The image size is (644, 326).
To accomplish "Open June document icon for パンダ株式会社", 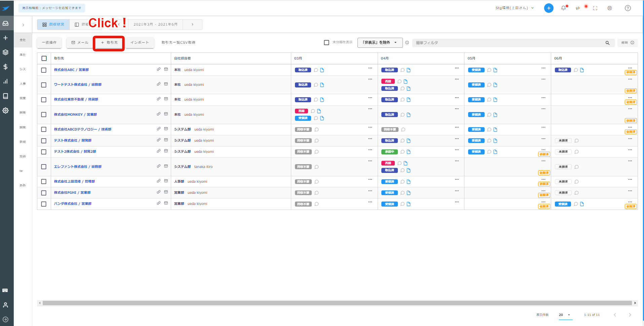I will [x=582, y=204].
